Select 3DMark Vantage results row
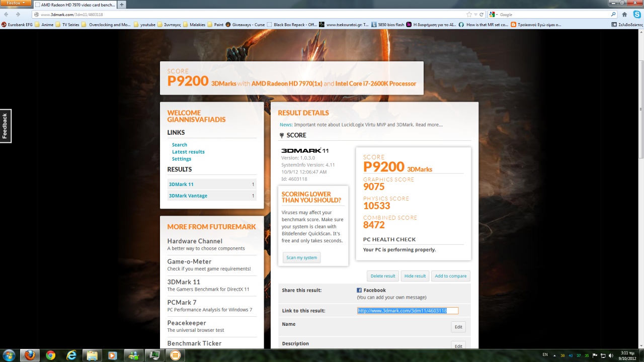This screenshot has height=362, width=644. pos(212,196)
